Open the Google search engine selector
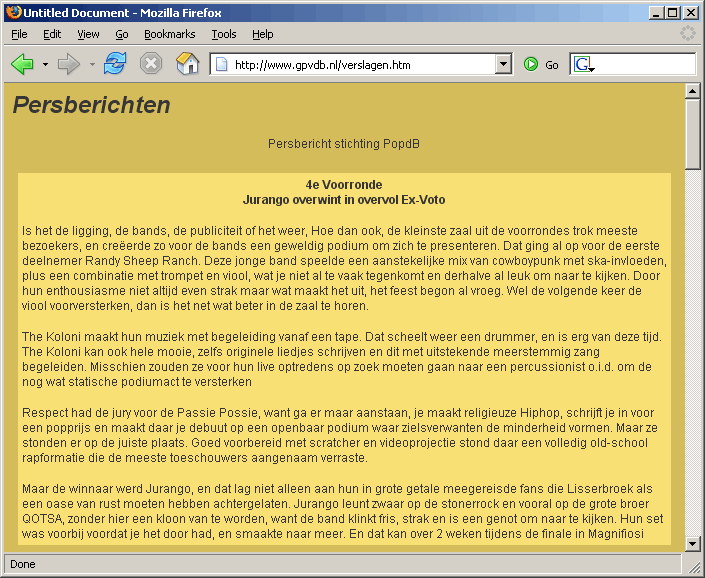 point(584,65)
